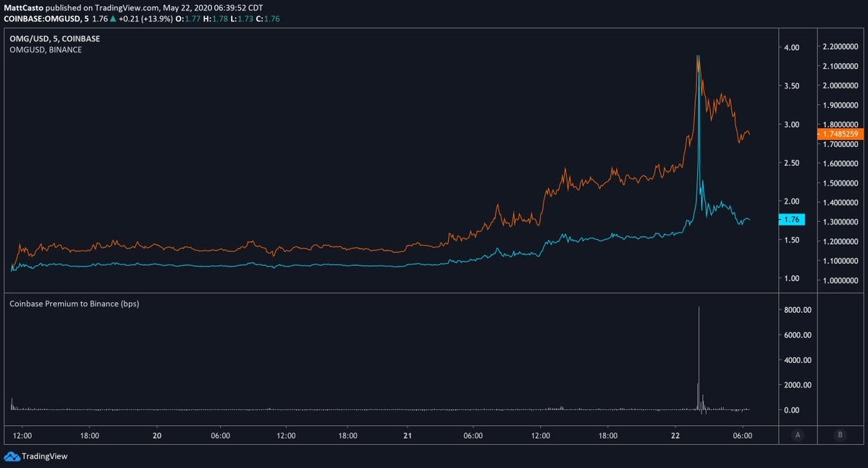Click the TradingView text at bottom left

tap(44, 456)
